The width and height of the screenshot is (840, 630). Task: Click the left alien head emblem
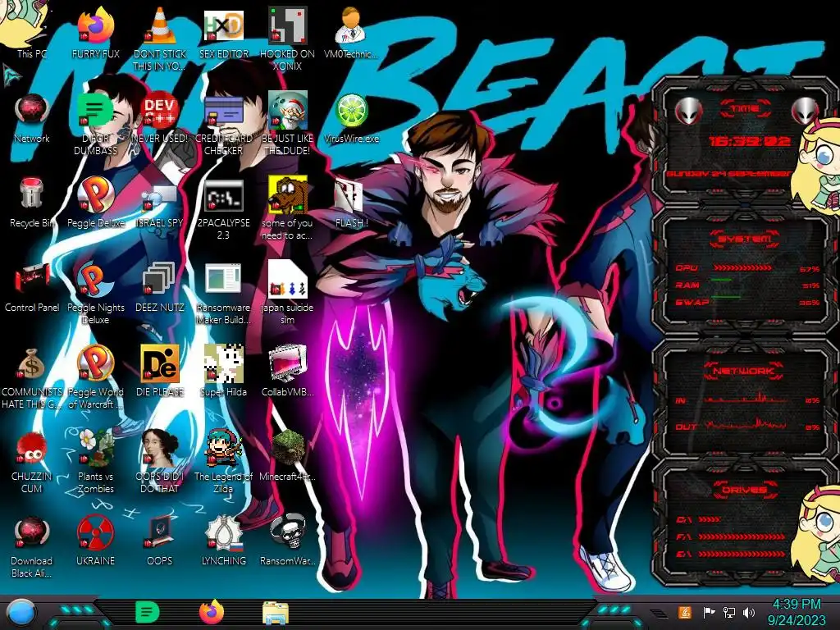pos(688,111)
